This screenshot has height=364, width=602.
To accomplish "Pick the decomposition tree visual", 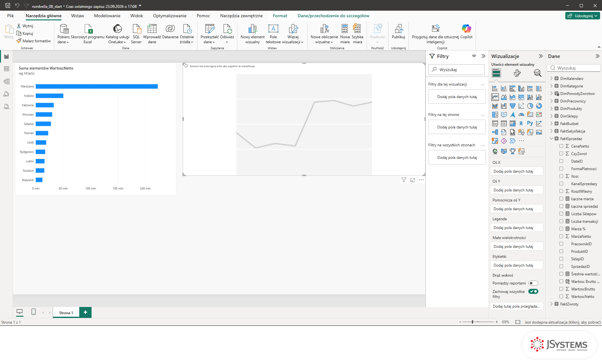I will point(495,132).
